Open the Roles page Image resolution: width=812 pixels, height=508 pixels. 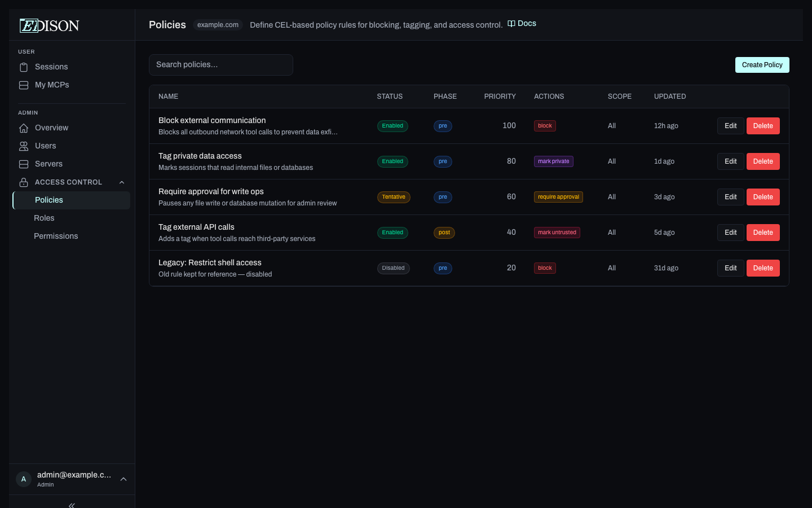coord(44,218)
